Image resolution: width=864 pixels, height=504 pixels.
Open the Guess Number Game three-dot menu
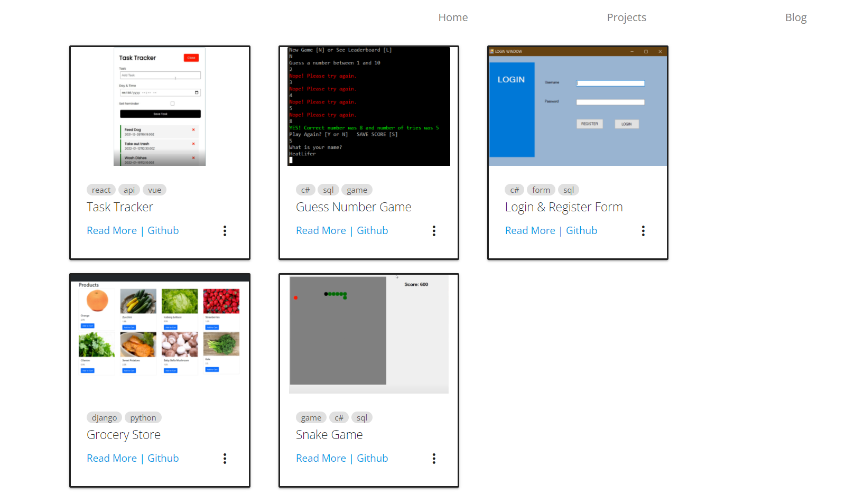pyautogui.click(x=434, y=231)
